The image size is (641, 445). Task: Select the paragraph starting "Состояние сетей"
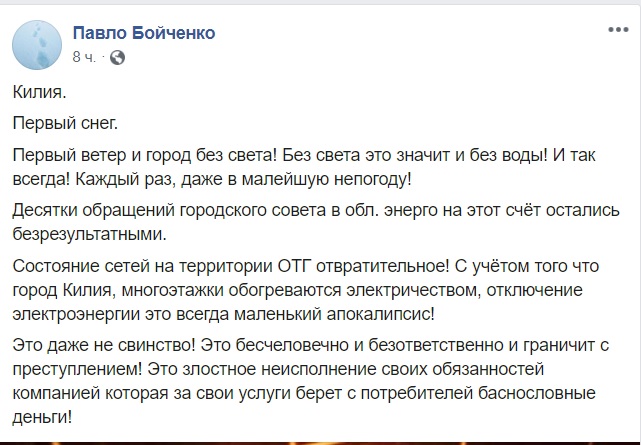306,290
